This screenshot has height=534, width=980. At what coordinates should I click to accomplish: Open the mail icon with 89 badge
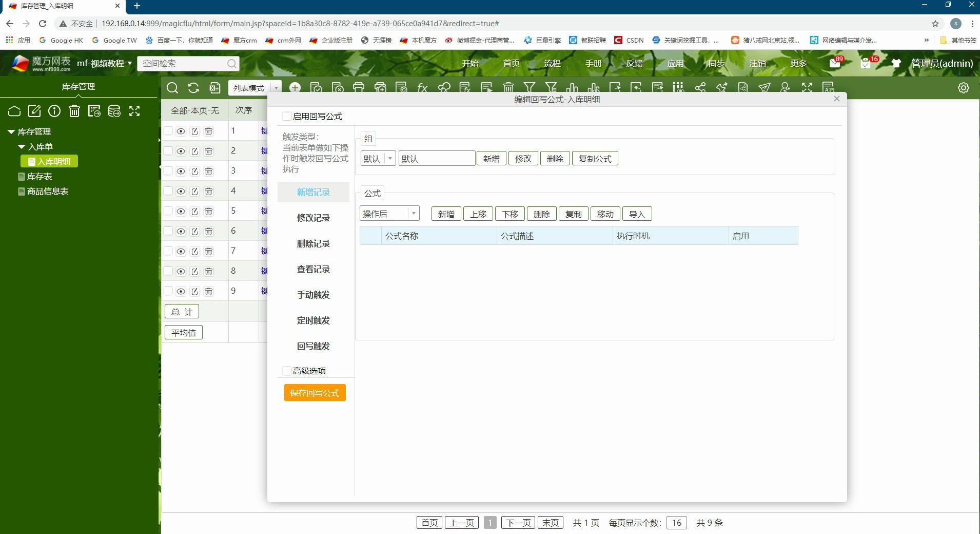[x=835, y=63]
